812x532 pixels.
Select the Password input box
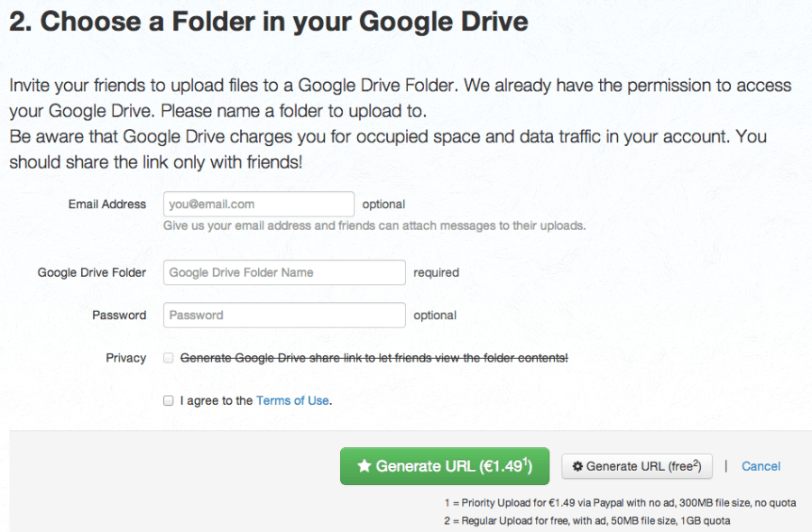pyautogui.click(x=284, y=315)
